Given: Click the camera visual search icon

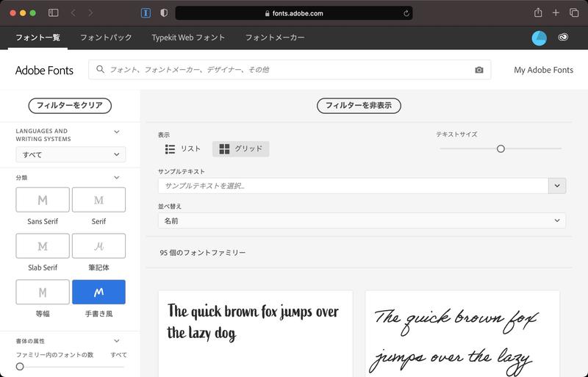Looking at the screenshot, I should pyautogui.click(x=479, y=70).
